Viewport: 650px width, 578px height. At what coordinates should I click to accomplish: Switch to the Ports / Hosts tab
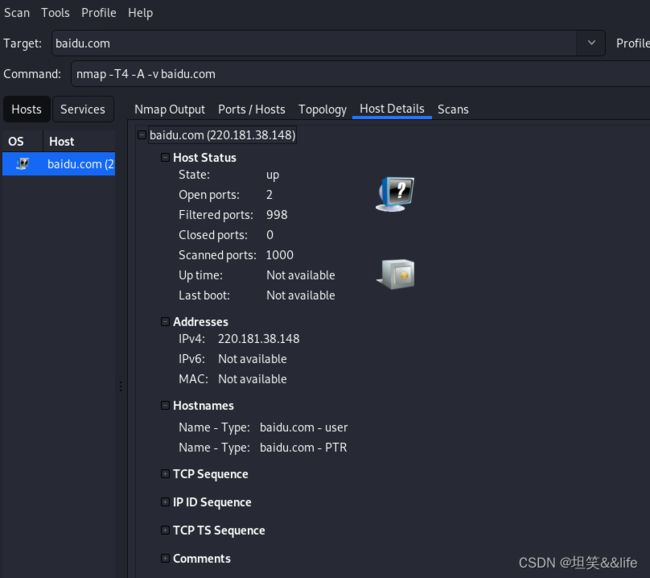tap(252, 109)
